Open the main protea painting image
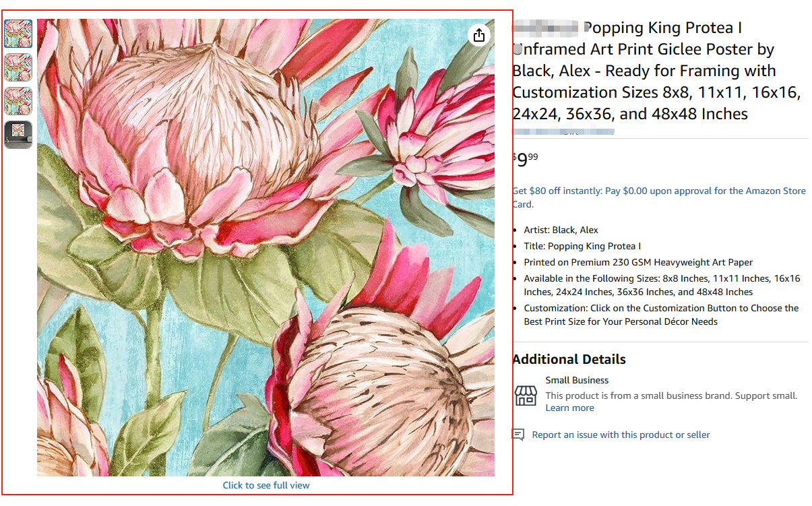812x506 pixels. [266, 247]
